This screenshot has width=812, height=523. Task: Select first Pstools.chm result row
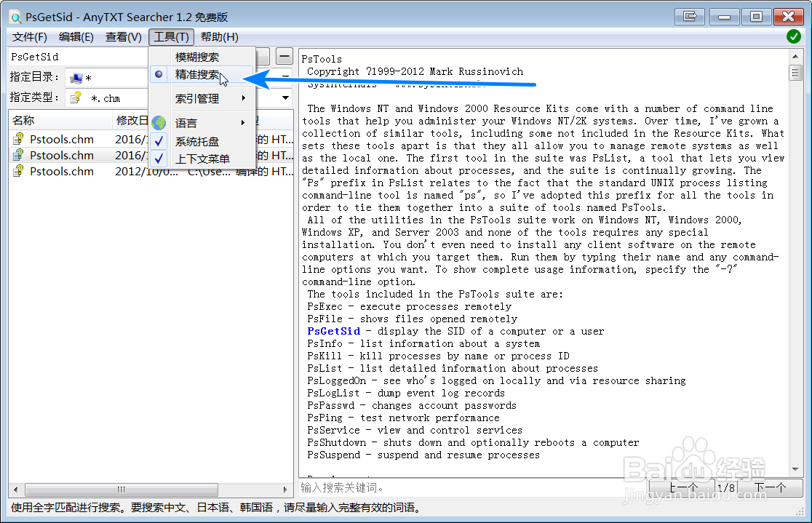(151, 139)
